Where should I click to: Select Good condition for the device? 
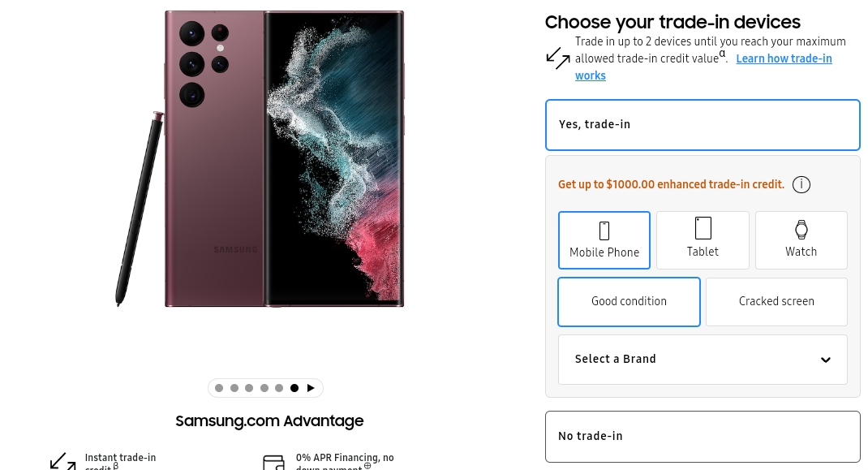(629, 301)
